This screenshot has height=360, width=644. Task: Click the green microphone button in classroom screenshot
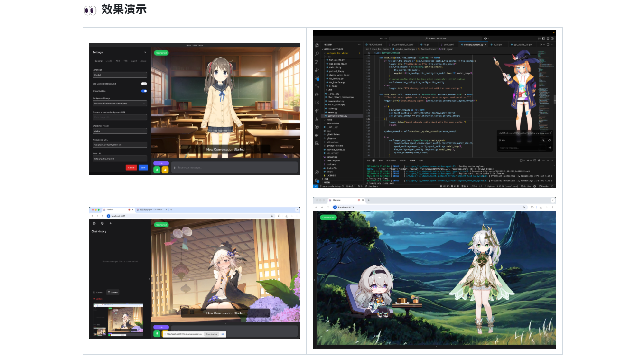[x=157, y=170]
